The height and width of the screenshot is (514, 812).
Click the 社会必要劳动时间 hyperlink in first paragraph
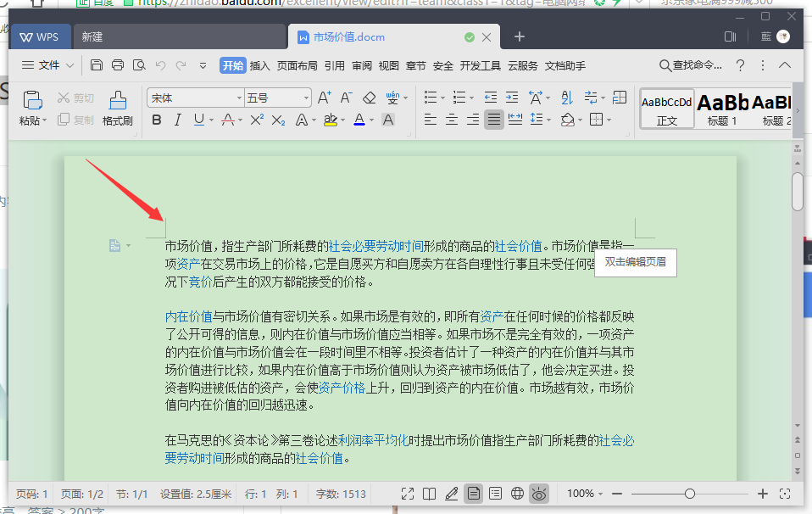[x=376, y=246]
